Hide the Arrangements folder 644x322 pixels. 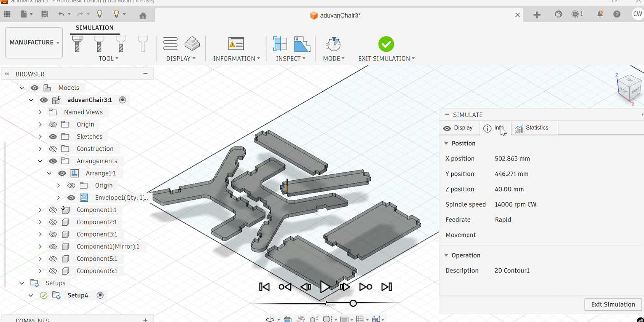(53, 161)
